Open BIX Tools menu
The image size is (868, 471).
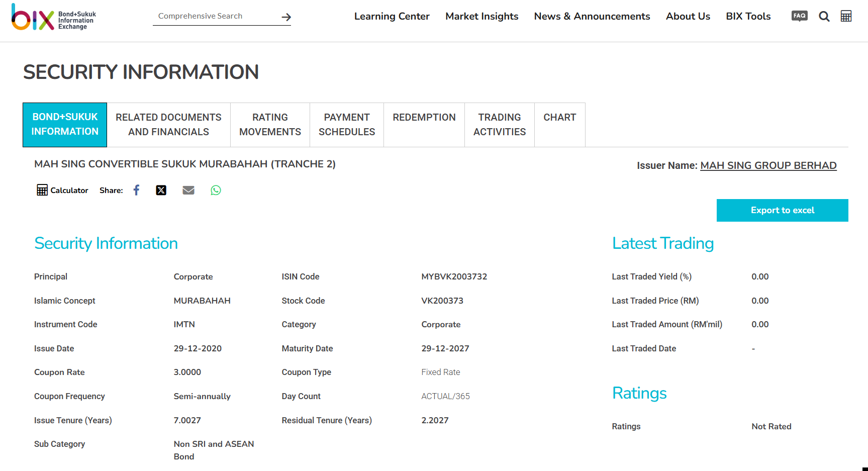tap(748, 16)
